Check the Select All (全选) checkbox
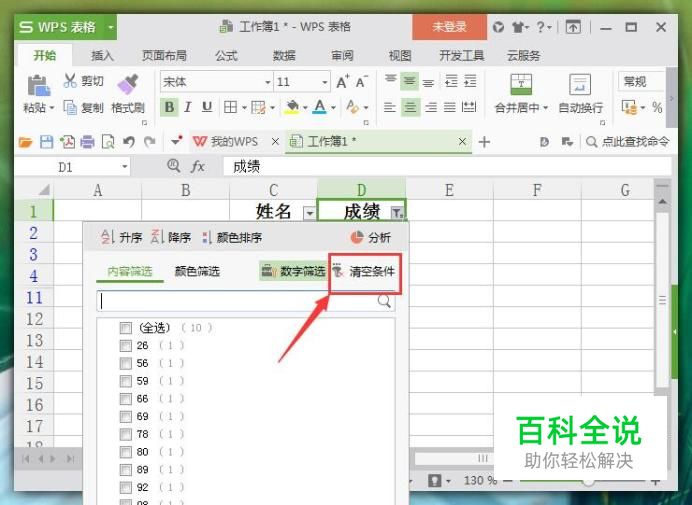Viewport: 692px width, 505px height. pyautogui.click(x=126, y=328)
